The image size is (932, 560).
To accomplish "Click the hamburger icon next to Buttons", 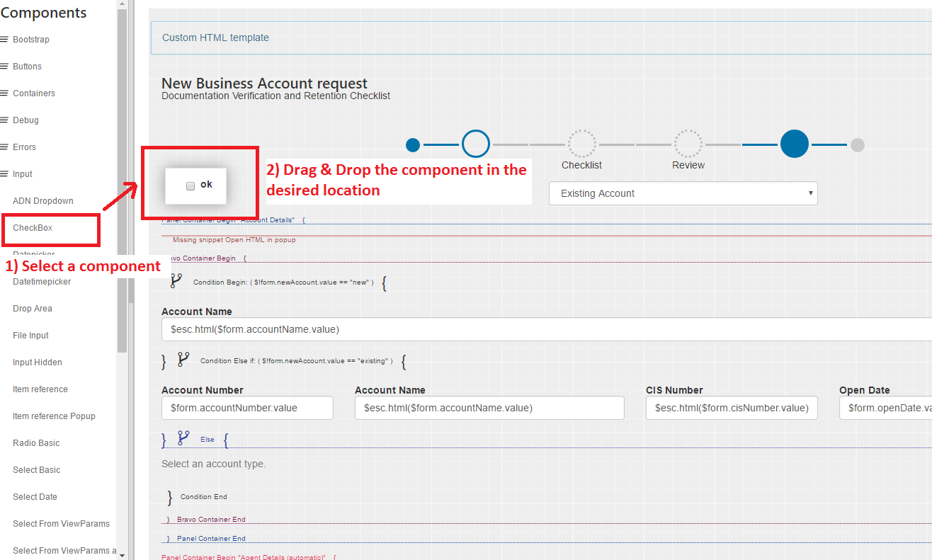I will pos(4,67).
